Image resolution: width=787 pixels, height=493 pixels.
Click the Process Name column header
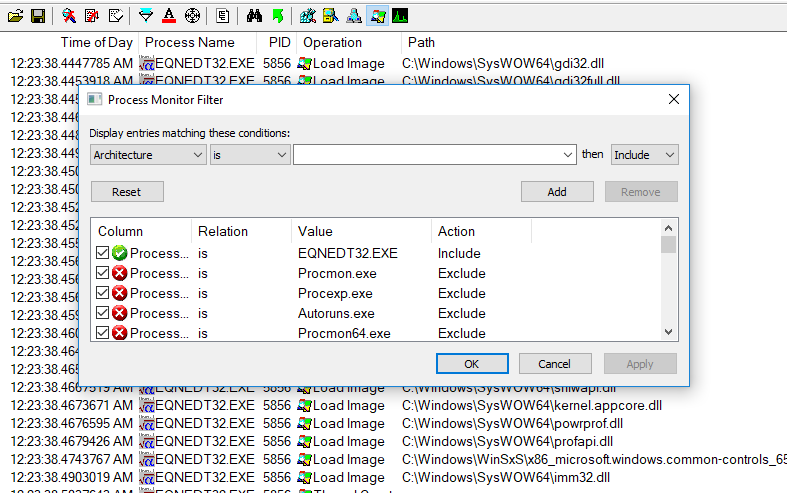[190, 42]
